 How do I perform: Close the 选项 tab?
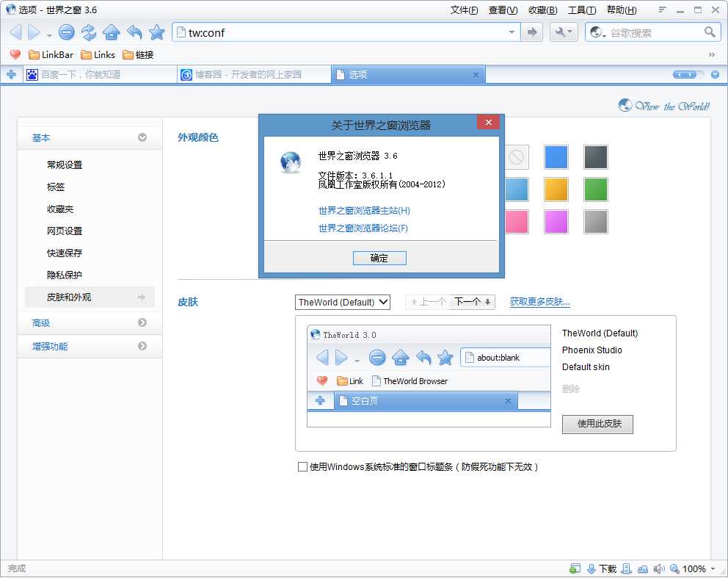click(x=476, y=75)
